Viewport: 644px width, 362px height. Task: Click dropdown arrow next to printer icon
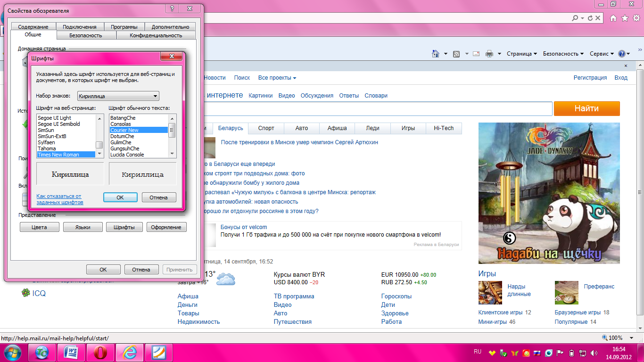point(499,54)
